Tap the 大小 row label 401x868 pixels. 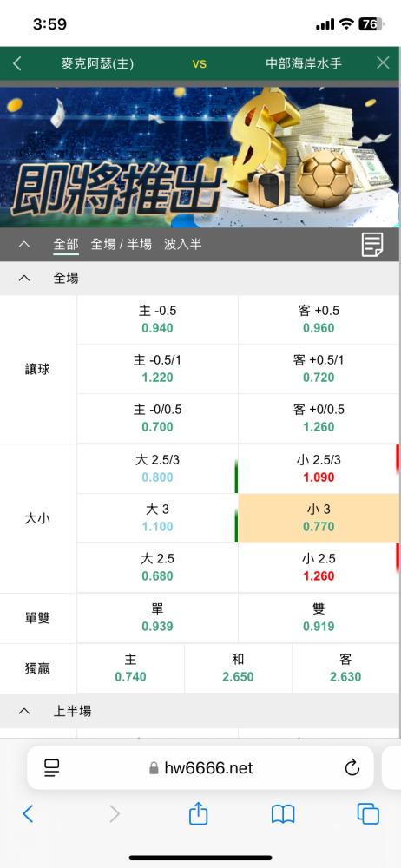coord(37,519)
